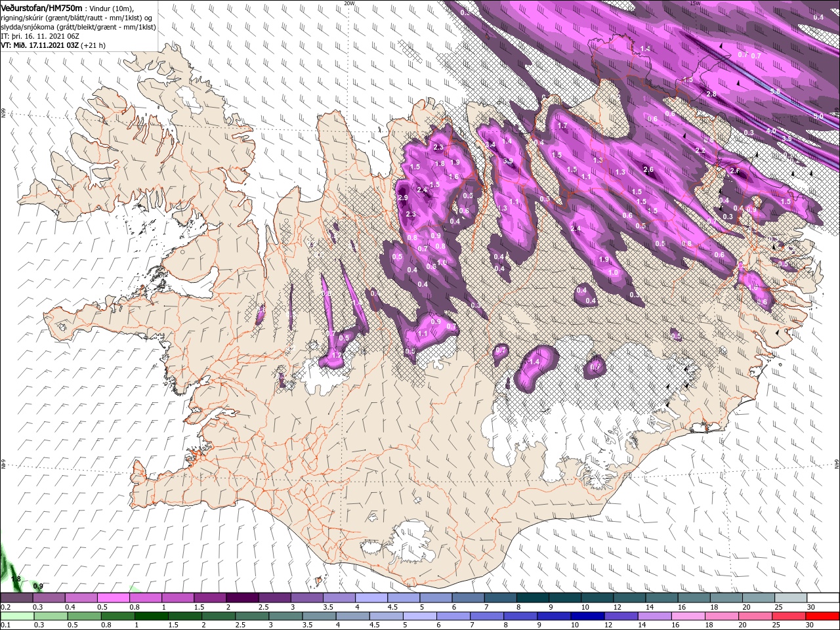Image resolution: width=840 pixels, height=630 pixels.
Task: Click the 'IT: þri. 16. 11. 2021 06Z' line
Action: (40, 36)
